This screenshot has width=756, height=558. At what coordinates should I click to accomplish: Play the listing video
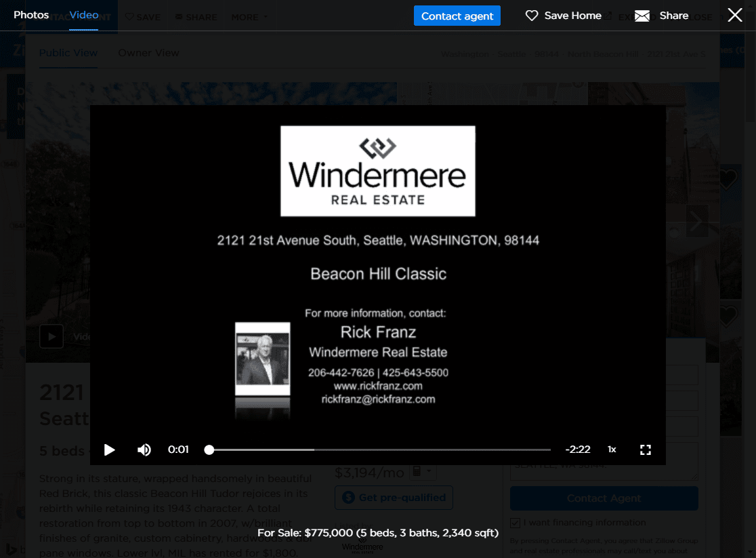(110, 450)
